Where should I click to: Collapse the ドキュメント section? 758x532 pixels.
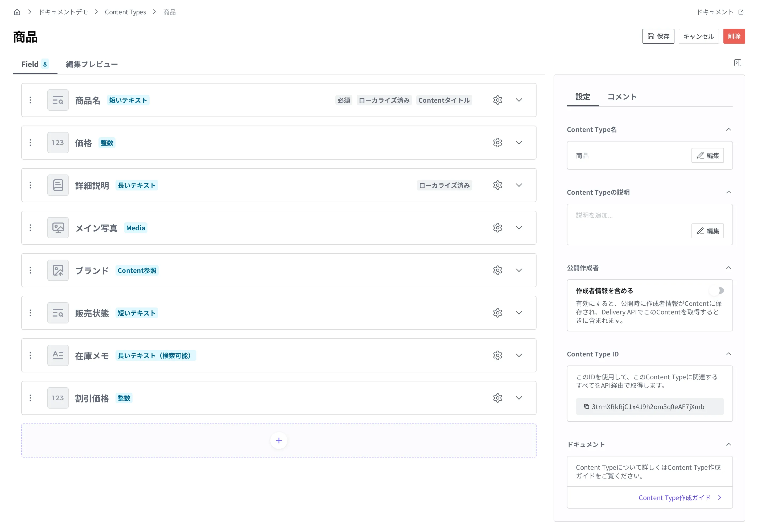[728, 444]
